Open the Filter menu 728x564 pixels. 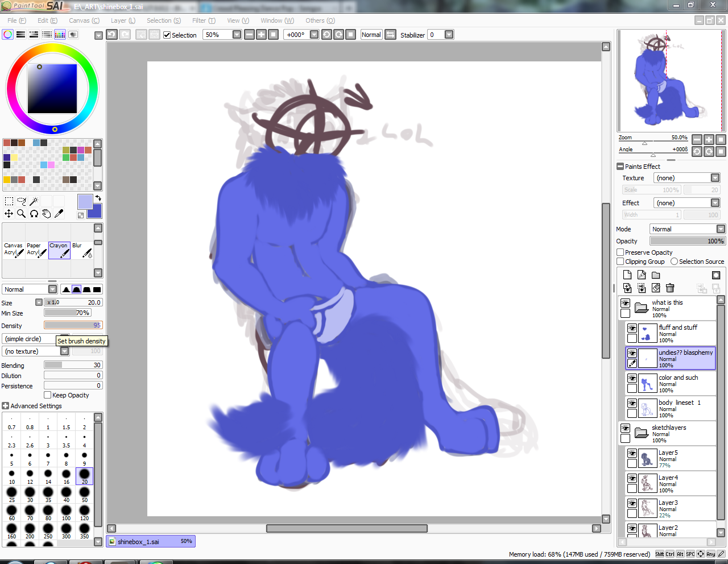(204, 20)
